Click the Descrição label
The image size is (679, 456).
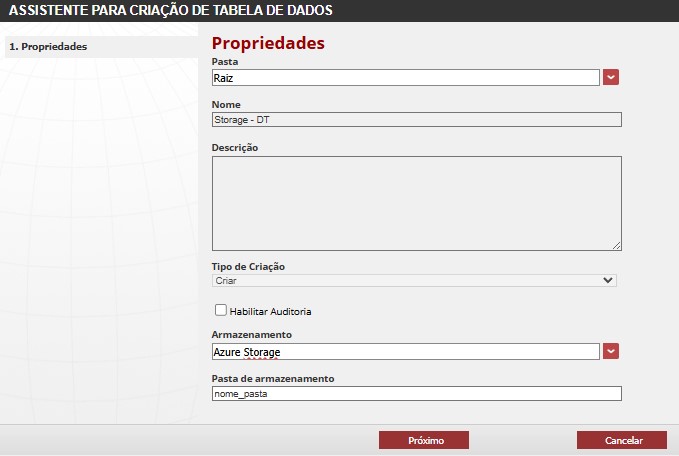point(235,148)
